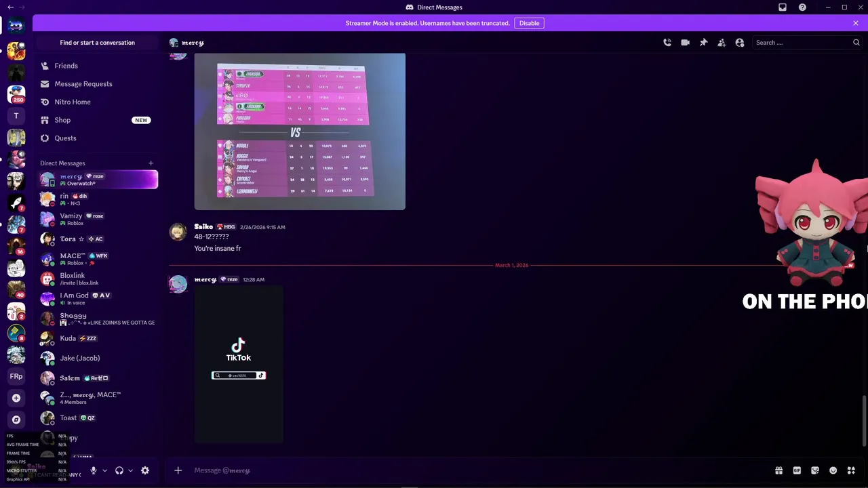The height and width of the screenshot is (488, 868).
Task: Create a new DM with plus icon
Action: 151,163
